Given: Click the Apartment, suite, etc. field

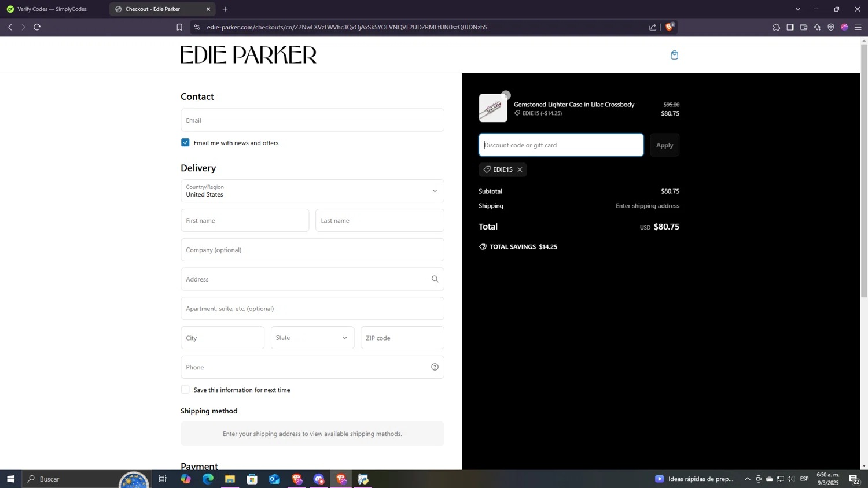Looking at the screenshot, I should point(312,309).
